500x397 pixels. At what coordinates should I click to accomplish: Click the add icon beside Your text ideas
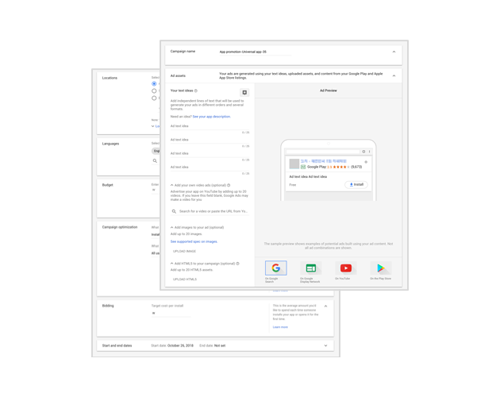(245, 92)
